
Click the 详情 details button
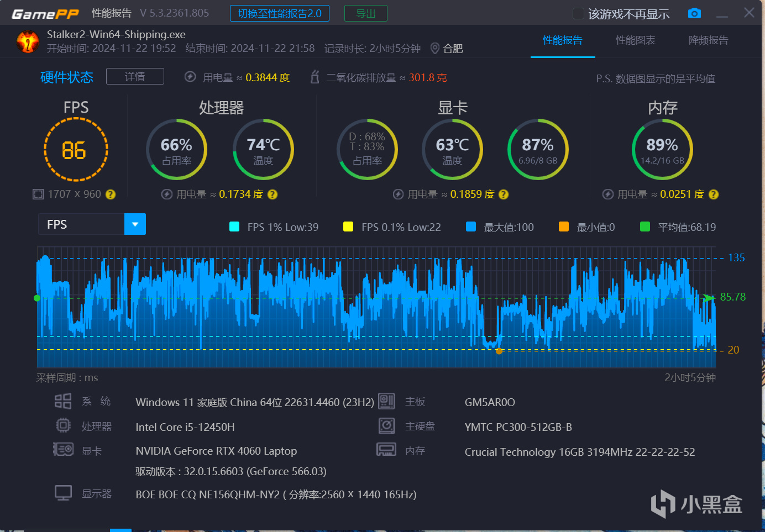point(135,76)
